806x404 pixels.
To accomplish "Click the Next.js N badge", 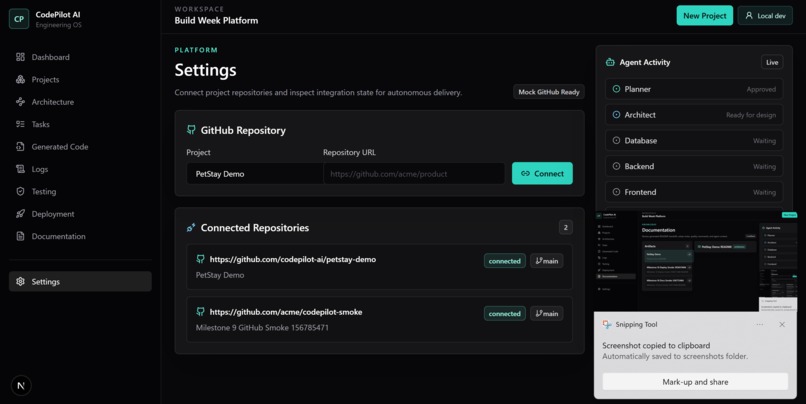I will pos(21,385).
